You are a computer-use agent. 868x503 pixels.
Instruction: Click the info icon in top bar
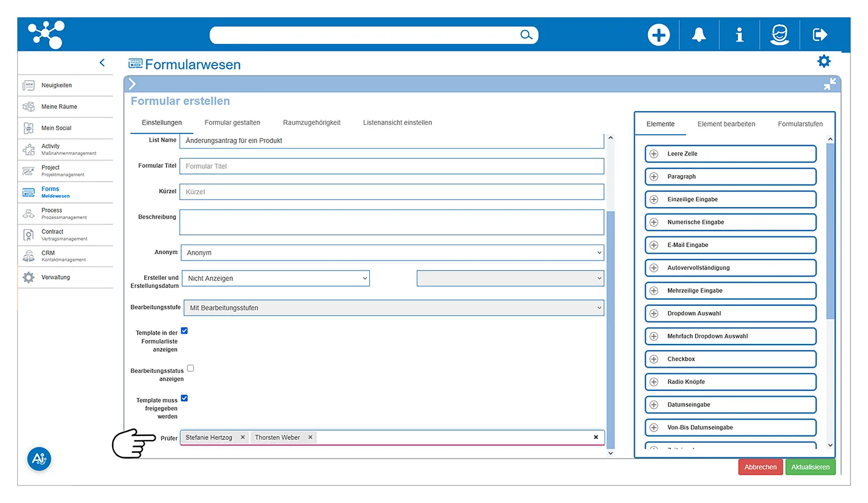click(x=739, y=35)
